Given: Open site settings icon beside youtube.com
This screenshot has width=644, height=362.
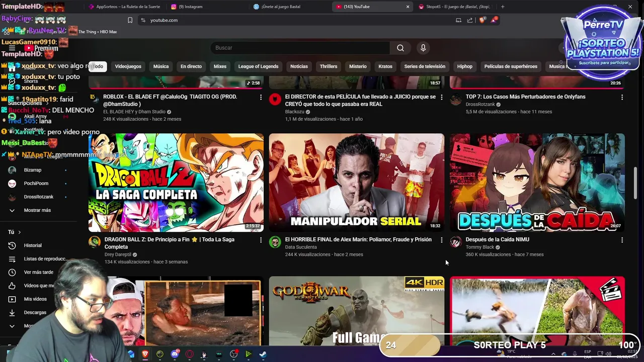Looking at the screenshot, I should point(143,20).
